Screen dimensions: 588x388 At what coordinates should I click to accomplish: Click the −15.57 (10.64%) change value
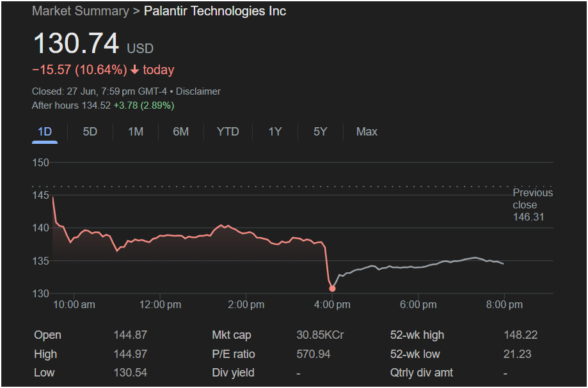coord(79,70)
